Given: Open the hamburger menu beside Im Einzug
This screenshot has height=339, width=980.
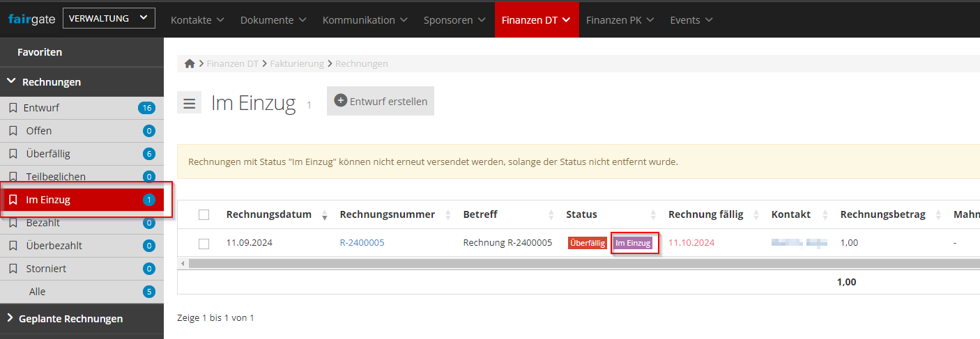Looking at the screenshot, I should pos(189,103).
